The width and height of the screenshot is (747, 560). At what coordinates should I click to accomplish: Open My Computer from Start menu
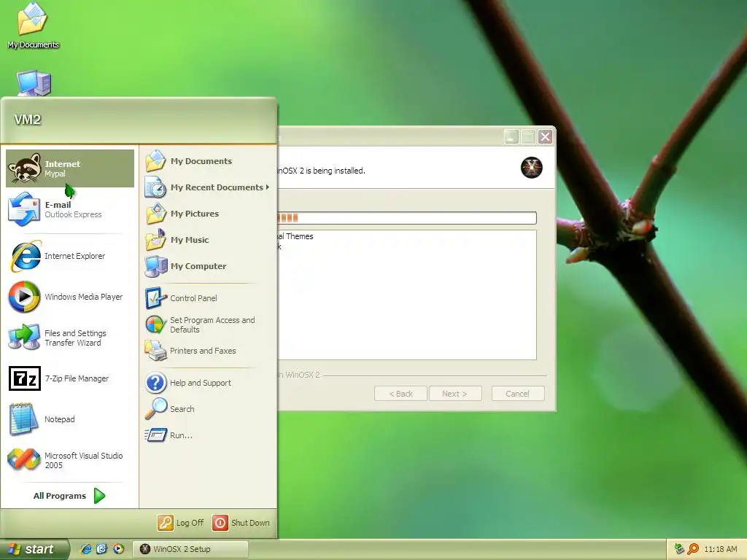click(208, 265)
